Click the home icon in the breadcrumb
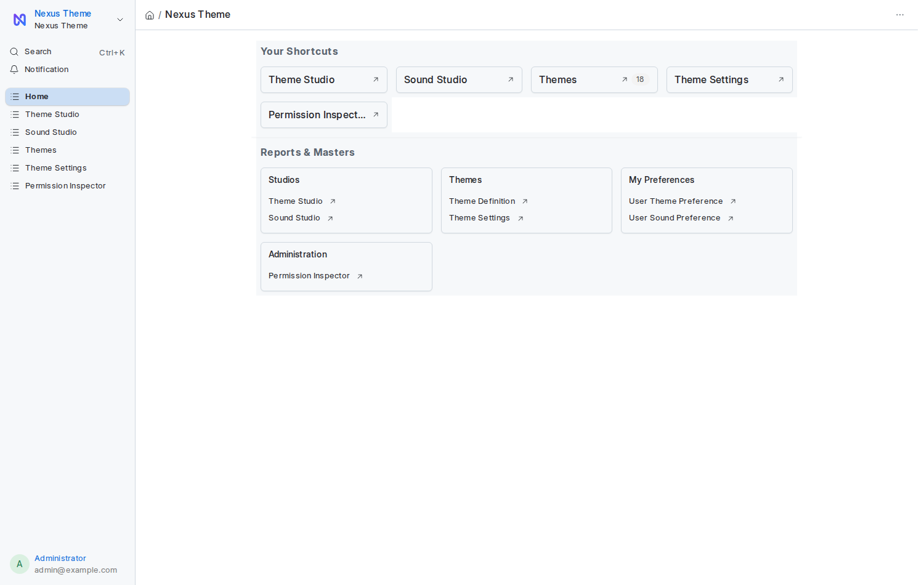924x585 pixels. coord(150,15)
